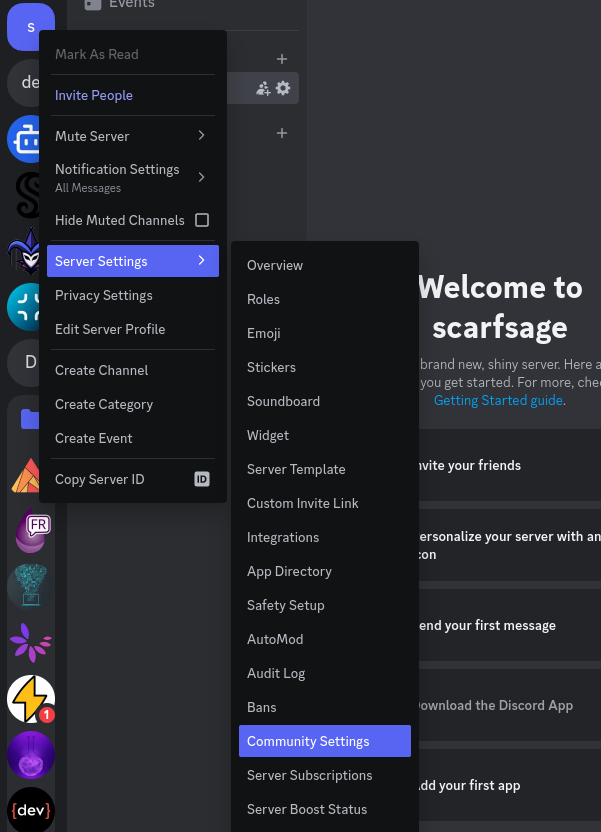The height and width of the screenshot is (832, 601).
Task: Open Emoji settings
Action: click(325, 333)
